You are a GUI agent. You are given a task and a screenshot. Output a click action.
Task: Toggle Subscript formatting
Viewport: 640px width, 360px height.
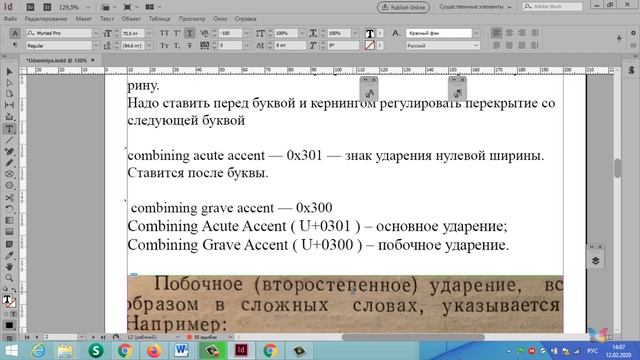point(177,46)
